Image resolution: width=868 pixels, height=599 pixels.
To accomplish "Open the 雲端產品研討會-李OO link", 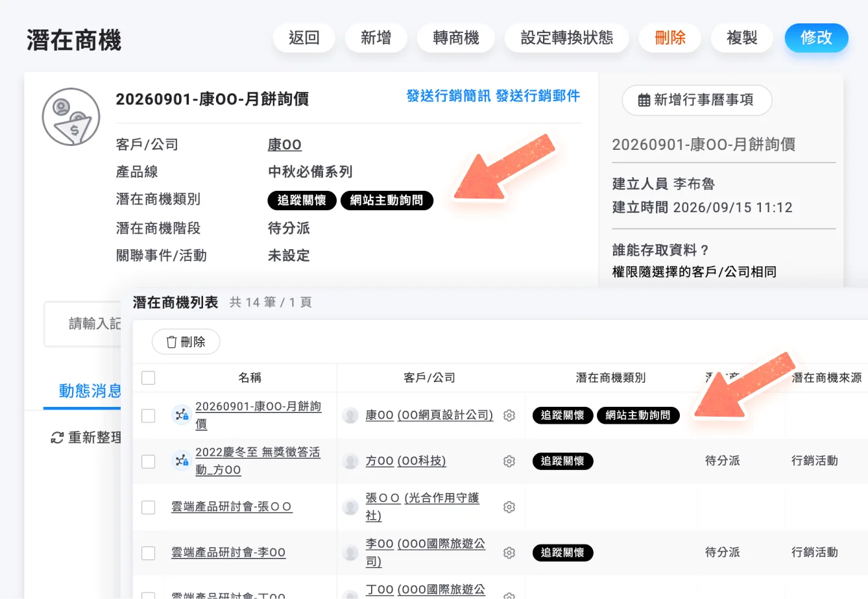I will click(228, 553).
